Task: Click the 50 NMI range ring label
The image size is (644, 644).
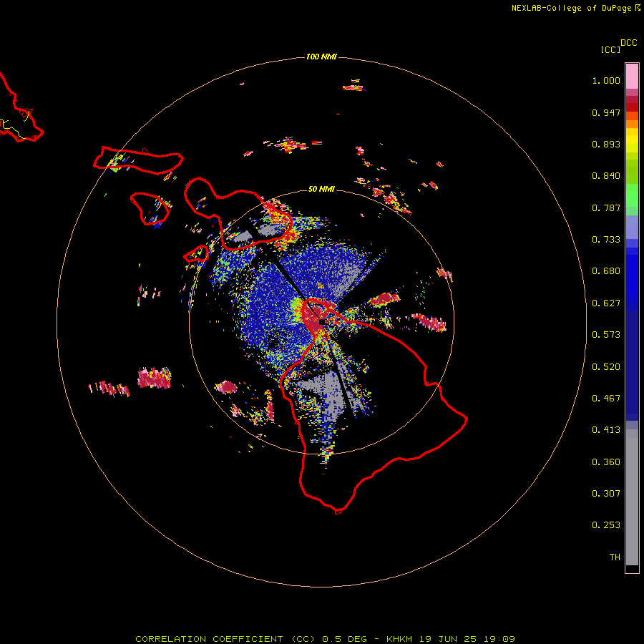Action: coord(321,189)
